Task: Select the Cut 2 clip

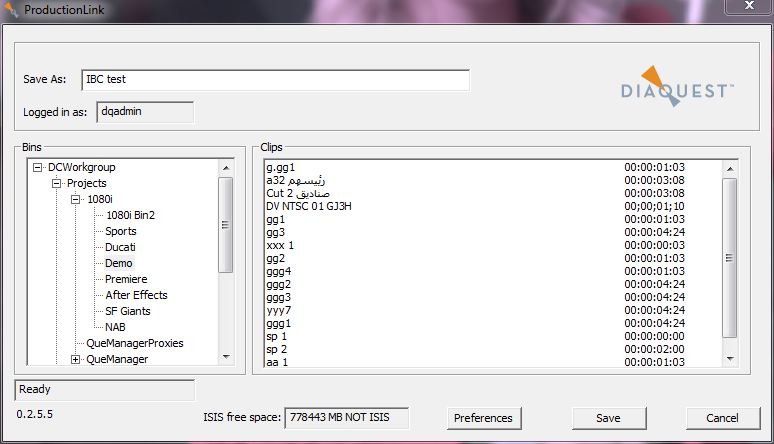Action: [x=298, y=193]
